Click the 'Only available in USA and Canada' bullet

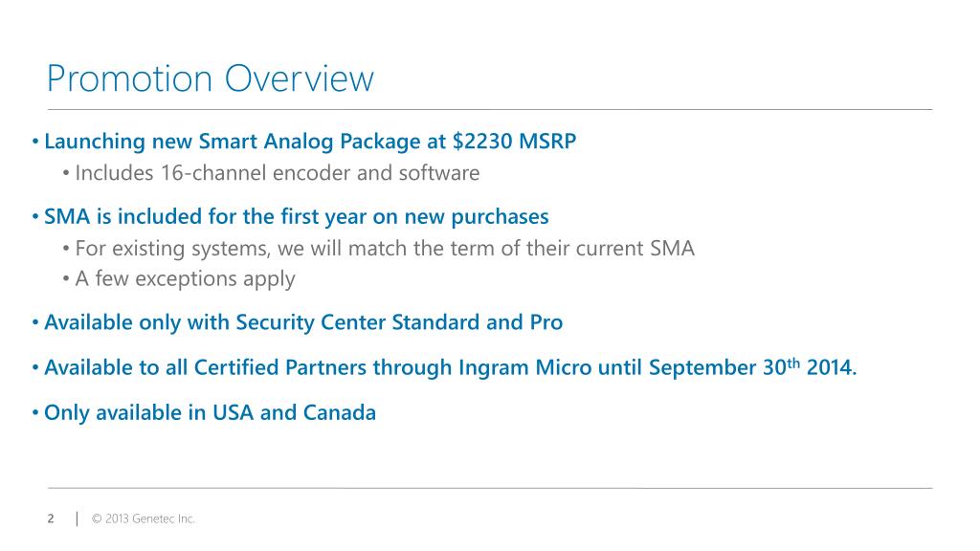[x=210, y=412]
